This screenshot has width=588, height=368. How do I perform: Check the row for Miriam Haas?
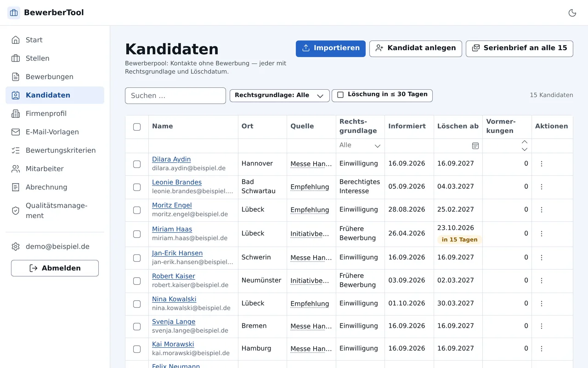137,234
